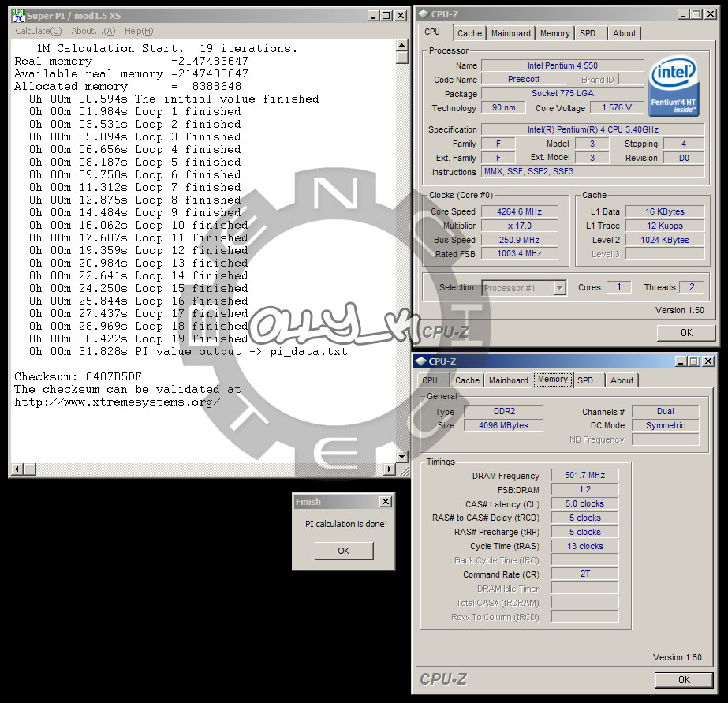Click OK in the Finish dialog

(344, 551)
